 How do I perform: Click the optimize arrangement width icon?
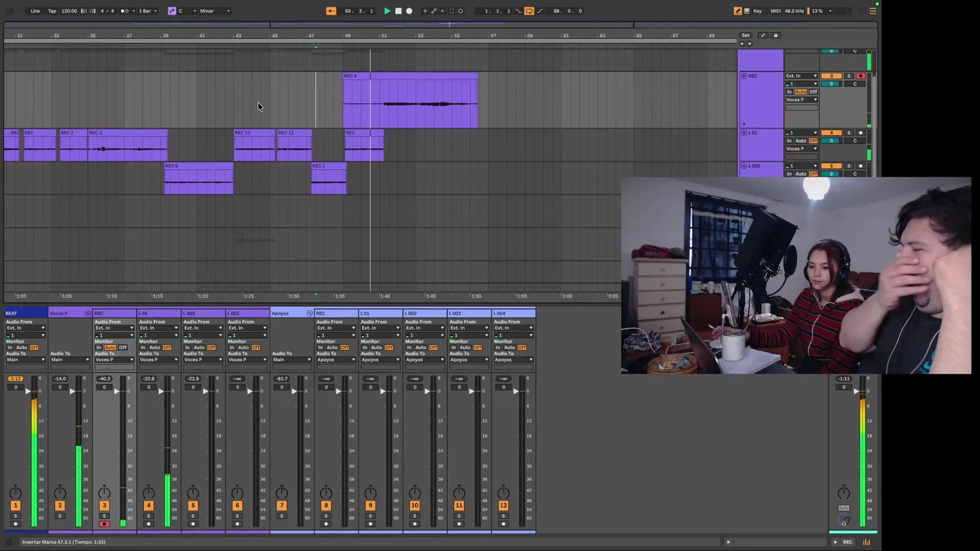point(763,35)
